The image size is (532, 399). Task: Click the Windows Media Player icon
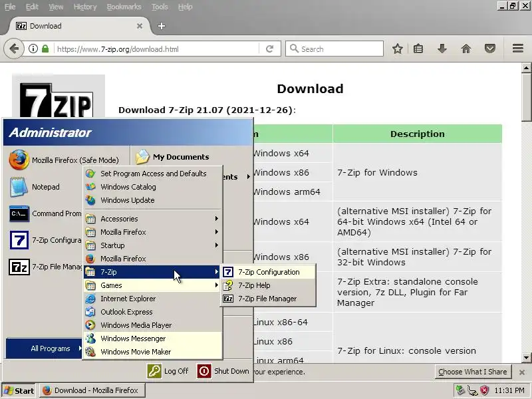pos(90,325)
